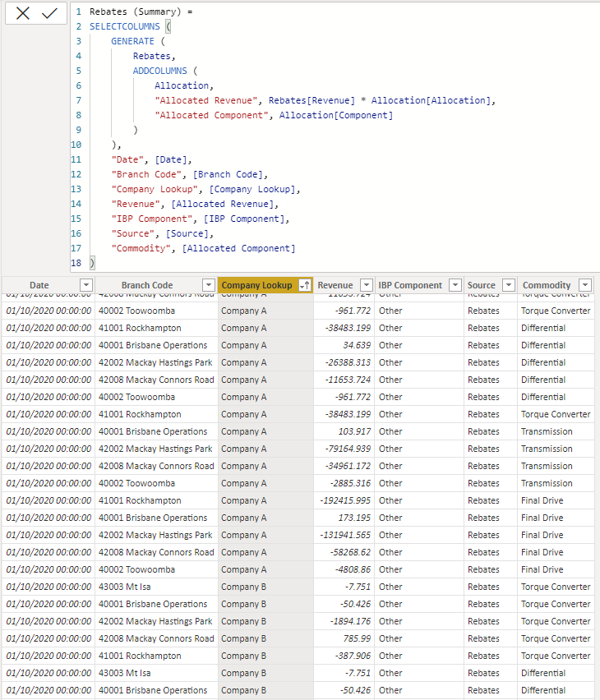Open the Company Lookup sort dropdown

305,285
